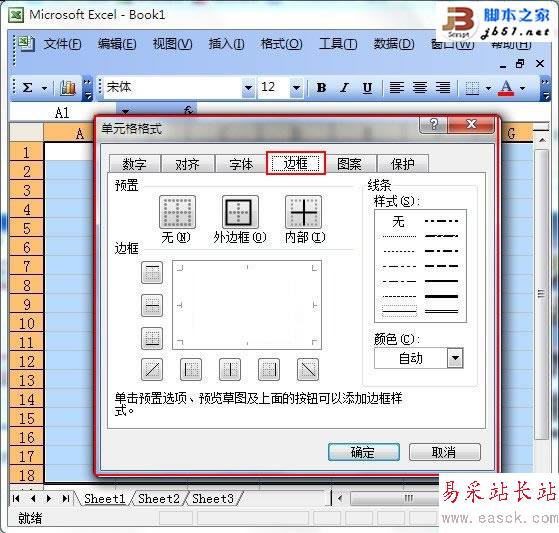Open the AutoSum dropdown arrow
Viewport: 559px width, 533px height.
(x=44, y=88)
